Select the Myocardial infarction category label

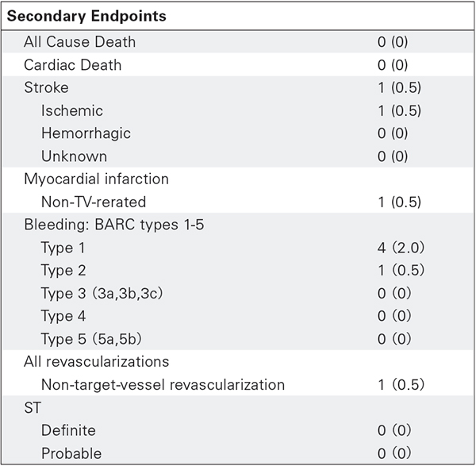click(x=96, y=179)
